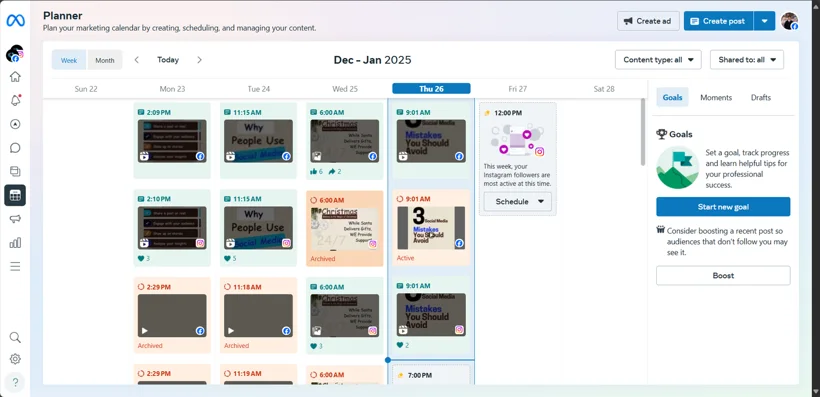The height and width of the screenshot is (397, 820).
Task: Open Mon 2:09 PM Facebook post thumbnail
Action: [x=172, y=141]
